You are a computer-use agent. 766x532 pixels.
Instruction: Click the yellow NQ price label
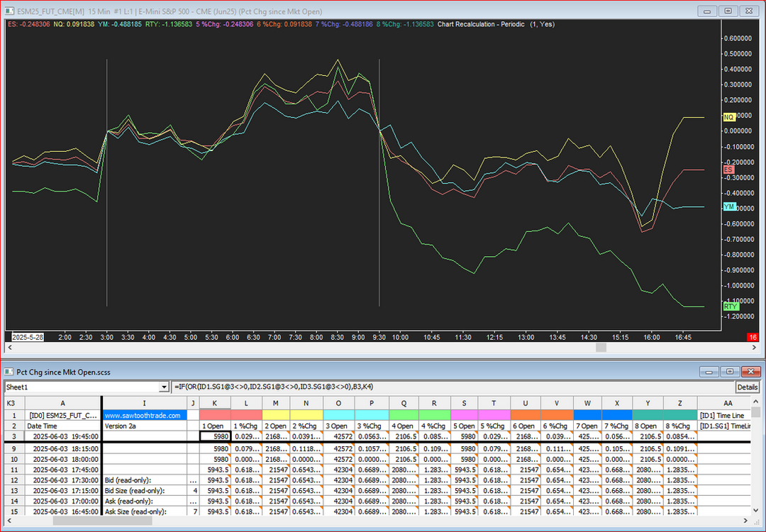tap(729, 117)
